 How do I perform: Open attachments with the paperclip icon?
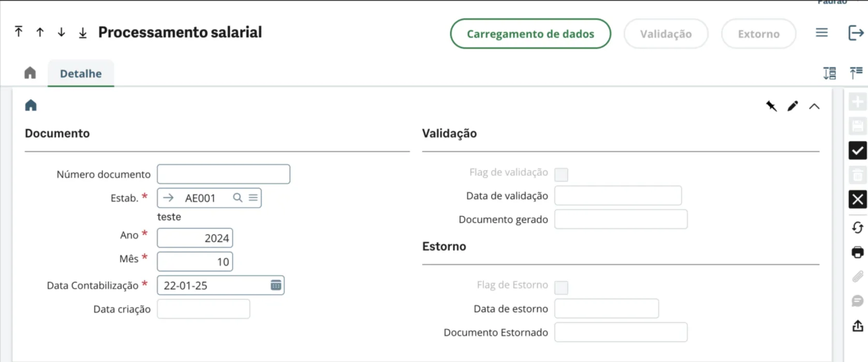coord(858,277)
